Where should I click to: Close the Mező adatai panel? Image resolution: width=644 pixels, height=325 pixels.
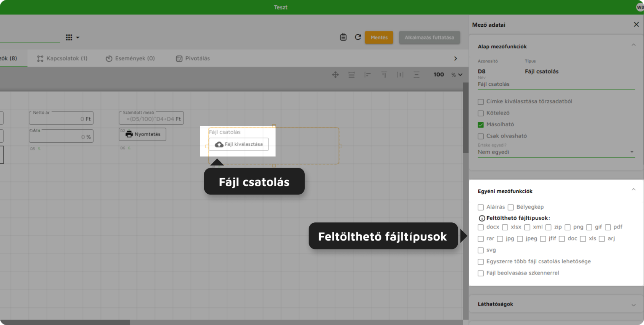coord(636,24)
